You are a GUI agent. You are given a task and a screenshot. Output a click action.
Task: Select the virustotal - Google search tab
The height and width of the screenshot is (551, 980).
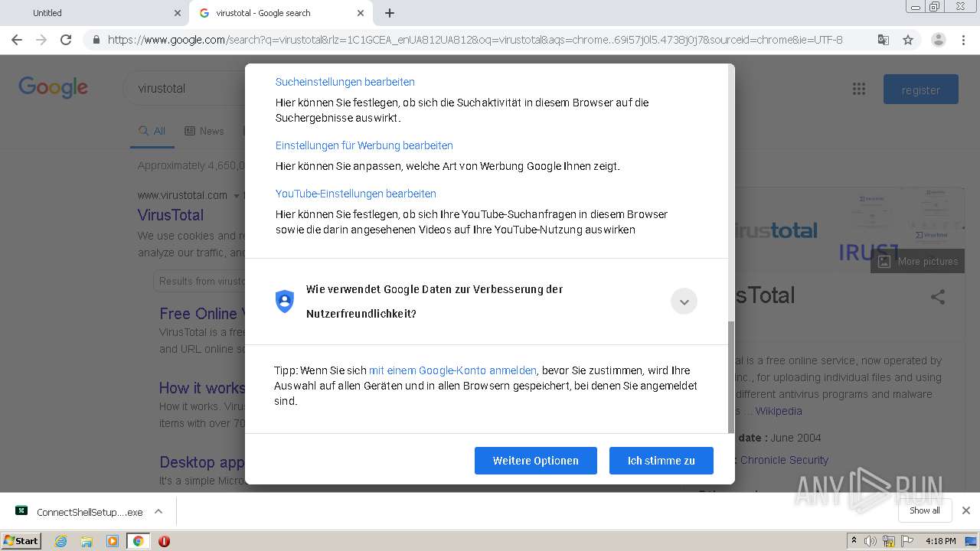click(x=280, y=13)
